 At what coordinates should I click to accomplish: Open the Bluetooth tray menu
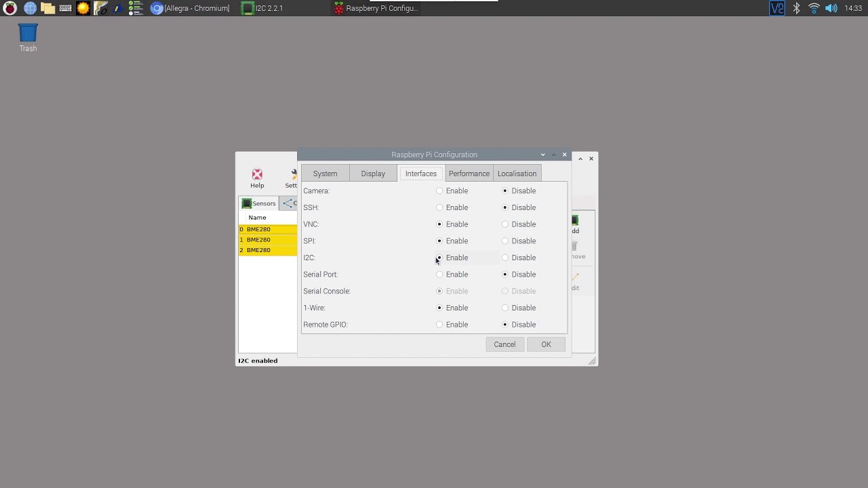[x=797, y=8]
